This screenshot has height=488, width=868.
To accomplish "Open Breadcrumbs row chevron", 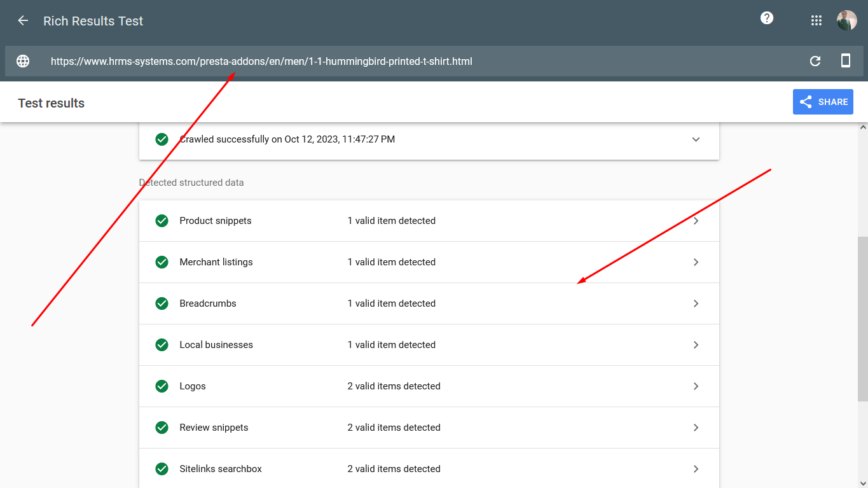I will pos(696,303).
